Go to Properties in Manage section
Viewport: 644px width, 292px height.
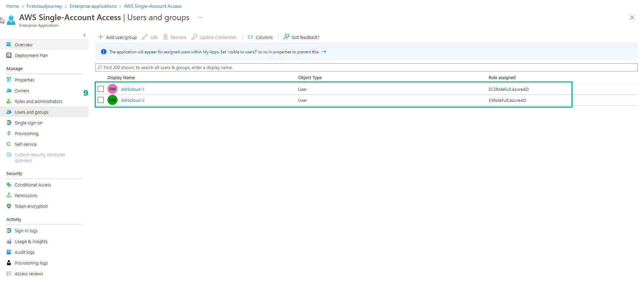[x=44, y=80]
